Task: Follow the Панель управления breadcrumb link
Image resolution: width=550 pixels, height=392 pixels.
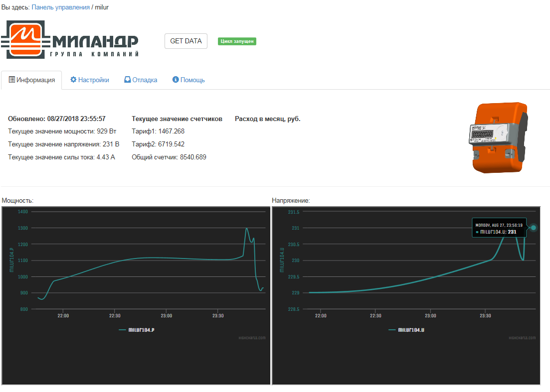Action: coord(61,7)
